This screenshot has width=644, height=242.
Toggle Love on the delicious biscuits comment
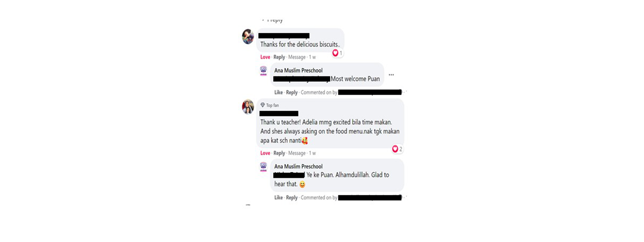(x=265, y=57)
